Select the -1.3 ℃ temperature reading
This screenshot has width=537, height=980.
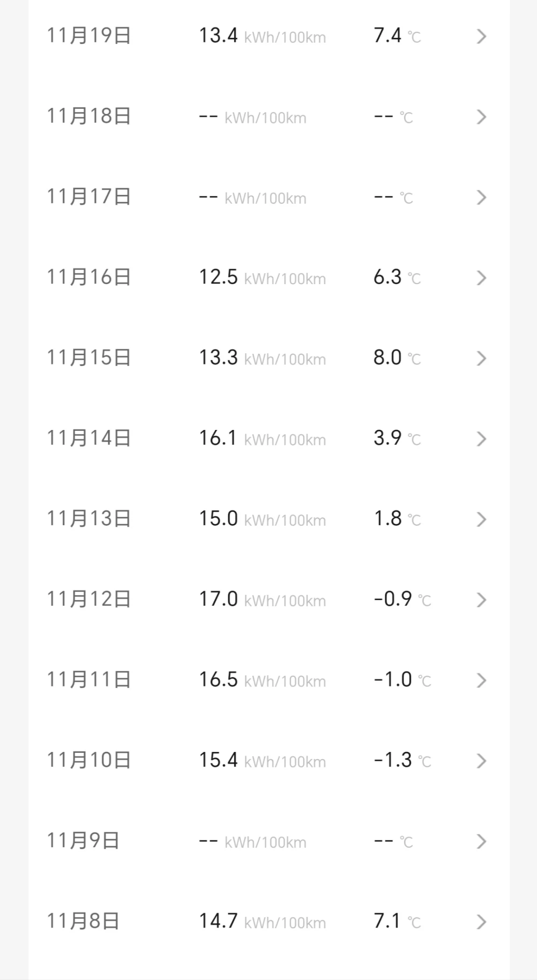(402, 760)
